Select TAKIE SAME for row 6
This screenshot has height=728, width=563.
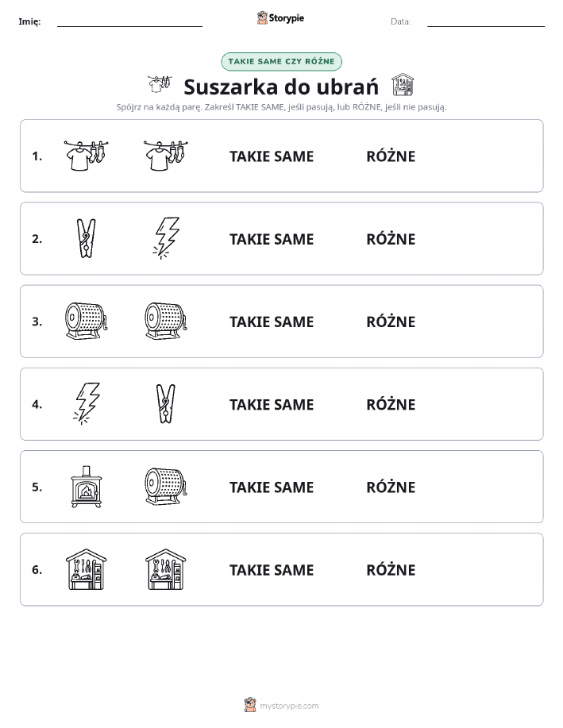click(x=272, y=570)
